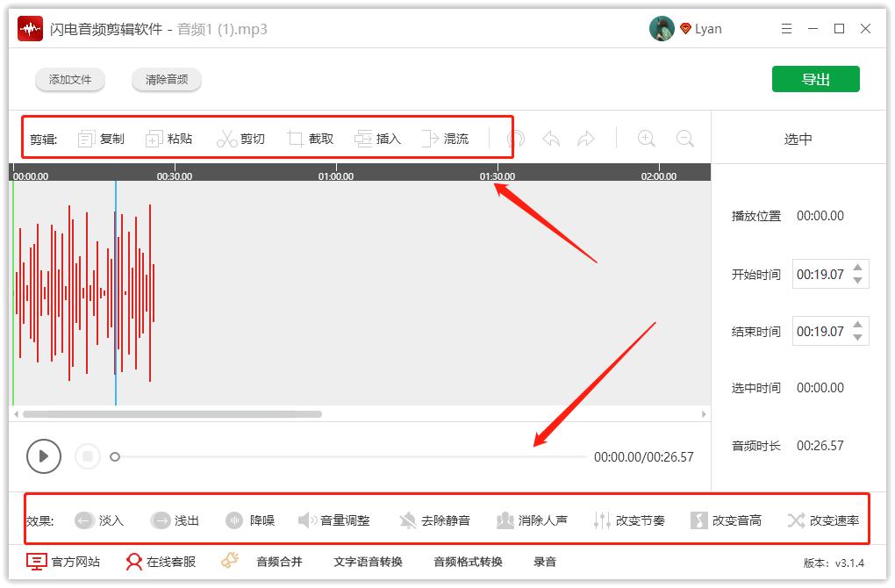Screen dimensions: 895x588
Task: Click the Insert (插入) tool
Action: [x=378, y=139]
